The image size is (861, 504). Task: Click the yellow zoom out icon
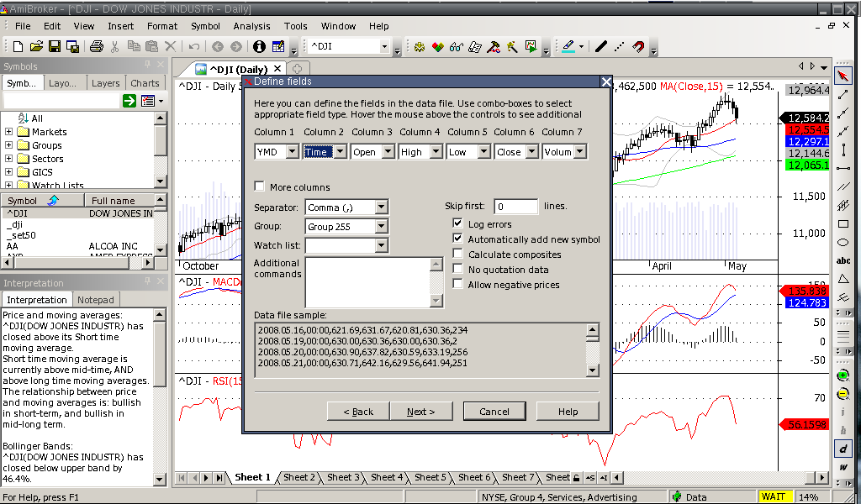click(x=843, y=394)
